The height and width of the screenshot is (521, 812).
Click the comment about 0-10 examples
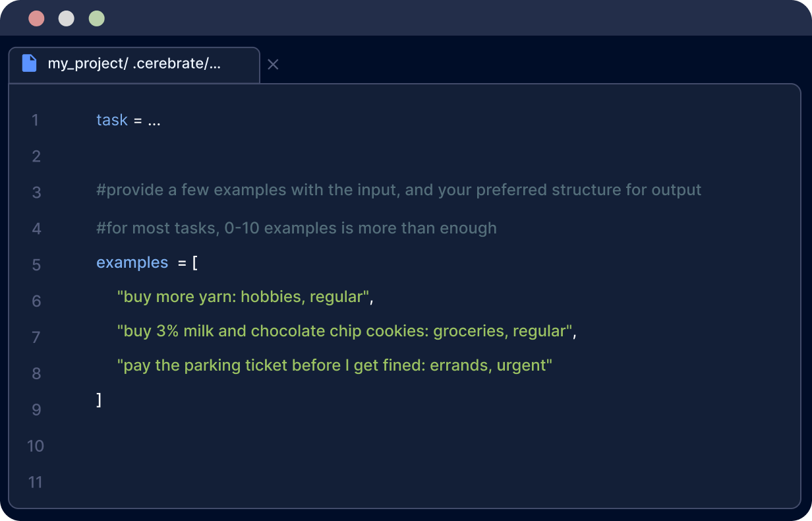(x=297, y=228)
